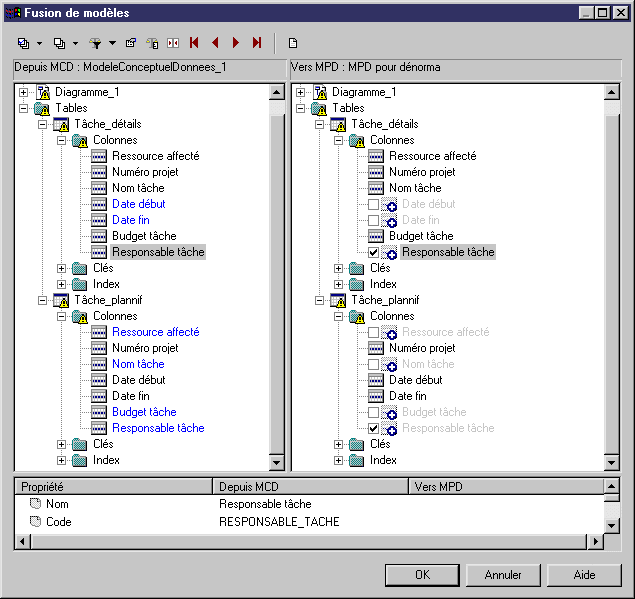Expand Clés node under left Tâche_détails
This screenshot has width=635, height=599.
click(62, 268)
